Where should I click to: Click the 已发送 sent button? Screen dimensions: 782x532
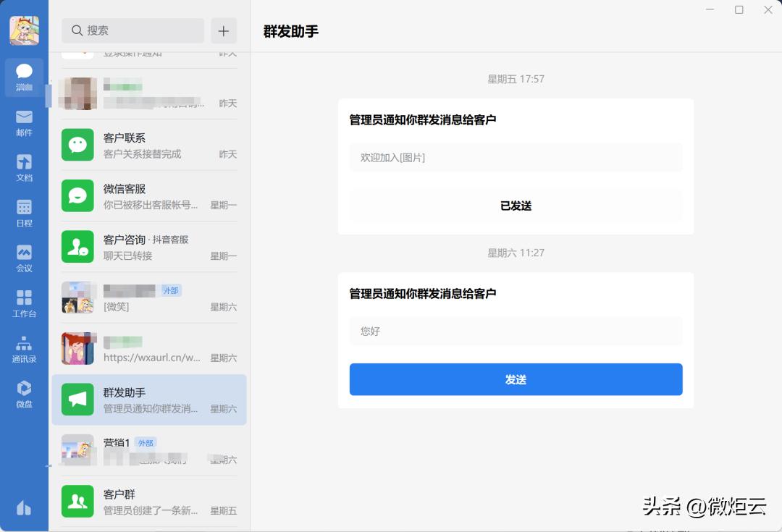point(516,206)
